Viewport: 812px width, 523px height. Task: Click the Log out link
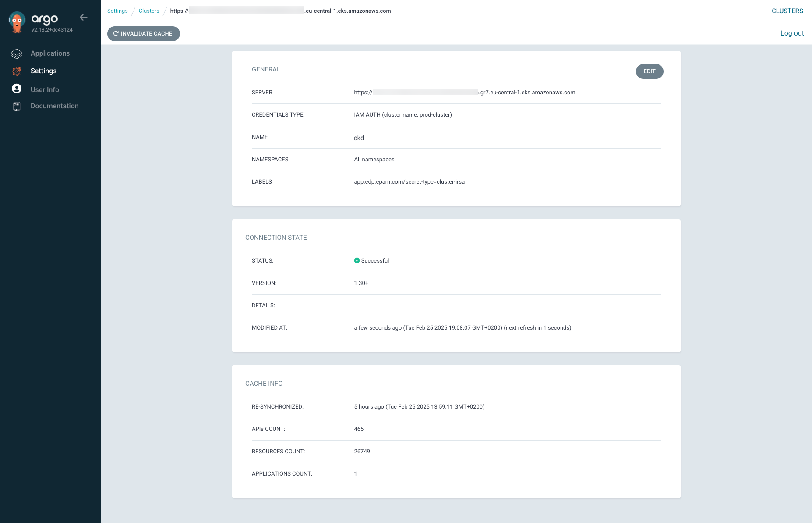pyautogui.click(x=792, y=33)
